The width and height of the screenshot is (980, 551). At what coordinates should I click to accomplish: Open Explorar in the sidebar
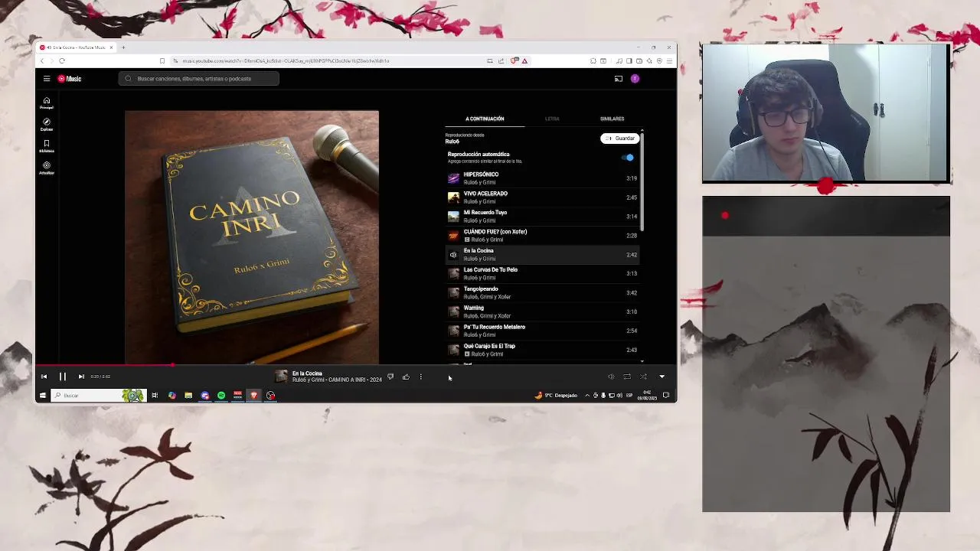point(47,125)
